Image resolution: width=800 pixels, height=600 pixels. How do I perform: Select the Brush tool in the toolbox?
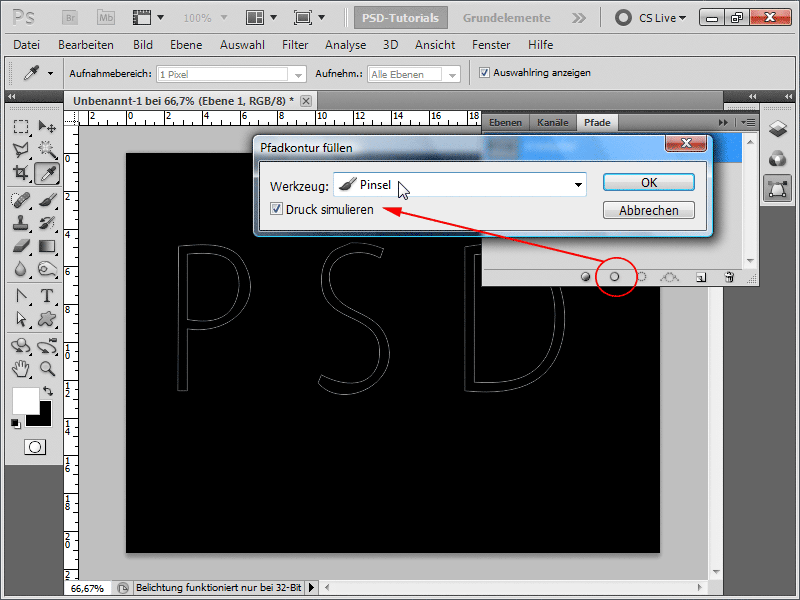(47, 199)
